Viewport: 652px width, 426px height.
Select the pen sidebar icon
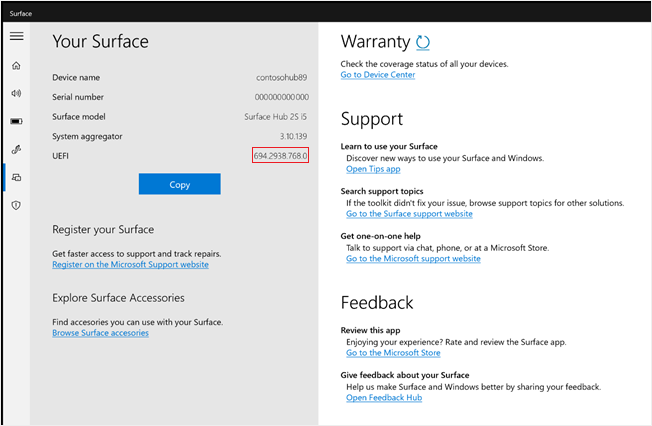(x=16, y=150)
